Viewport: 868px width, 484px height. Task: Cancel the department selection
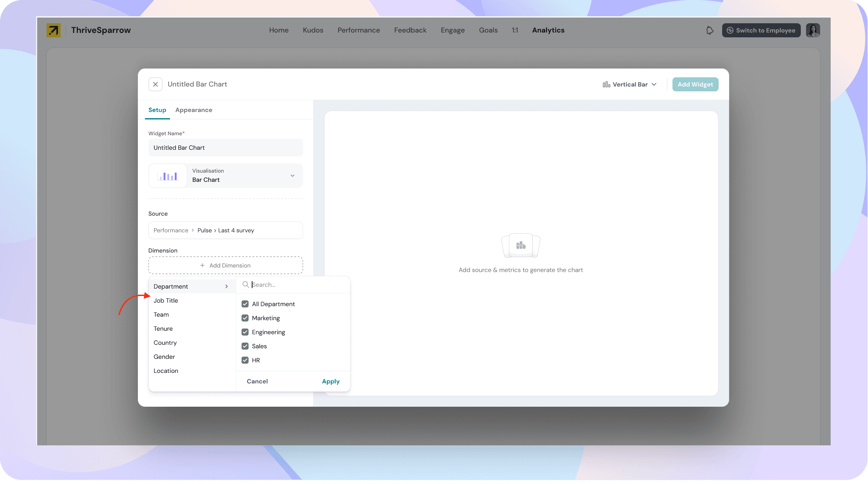[x=257, y=381]
